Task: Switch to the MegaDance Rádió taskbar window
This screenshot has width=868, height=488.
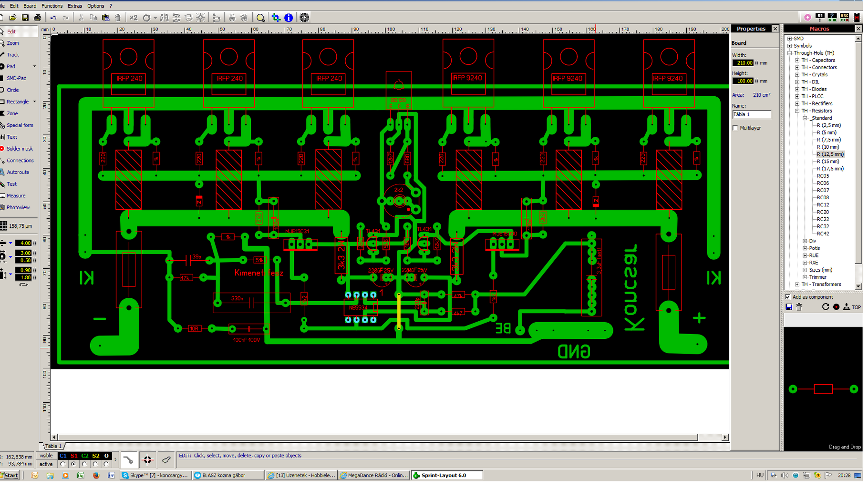Action: pos(374,476)
